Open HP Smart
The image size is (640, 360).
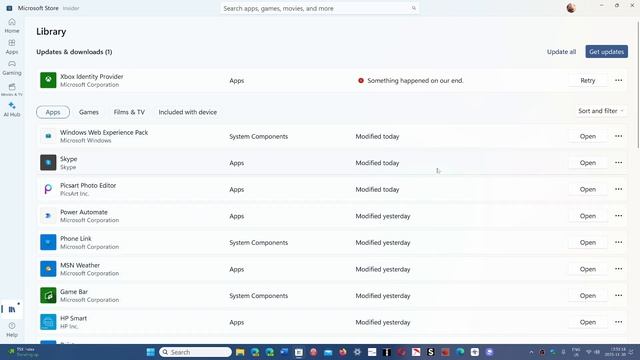588,322
